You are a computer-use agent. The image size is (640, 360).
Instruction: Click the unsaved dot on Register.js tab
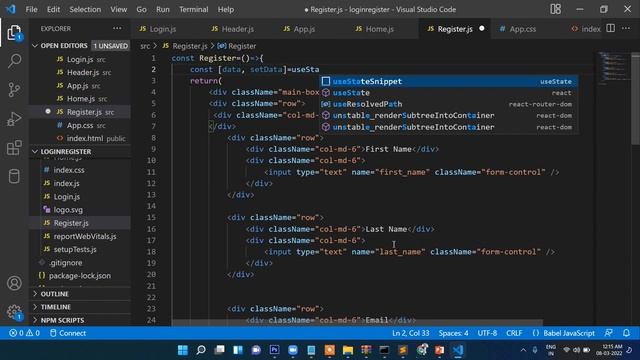tap(482, 29)
